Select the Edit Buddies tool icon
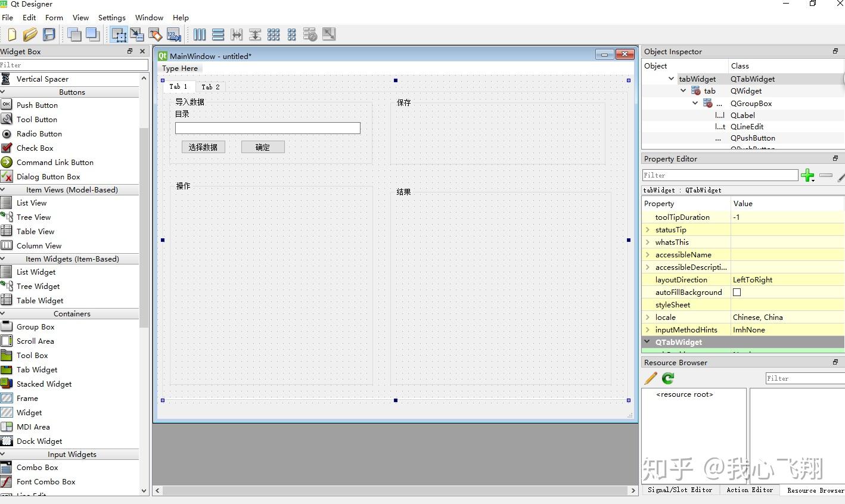Screen dimensions: 845x504 tap(155, 34)
